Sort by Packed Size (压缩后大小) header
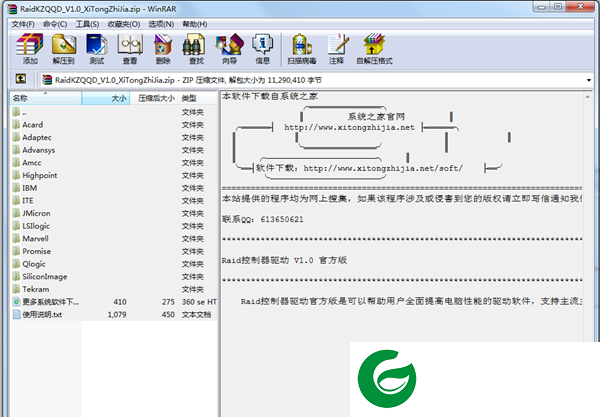The height and width of the screenshot is (417, 600). (155, 98)
